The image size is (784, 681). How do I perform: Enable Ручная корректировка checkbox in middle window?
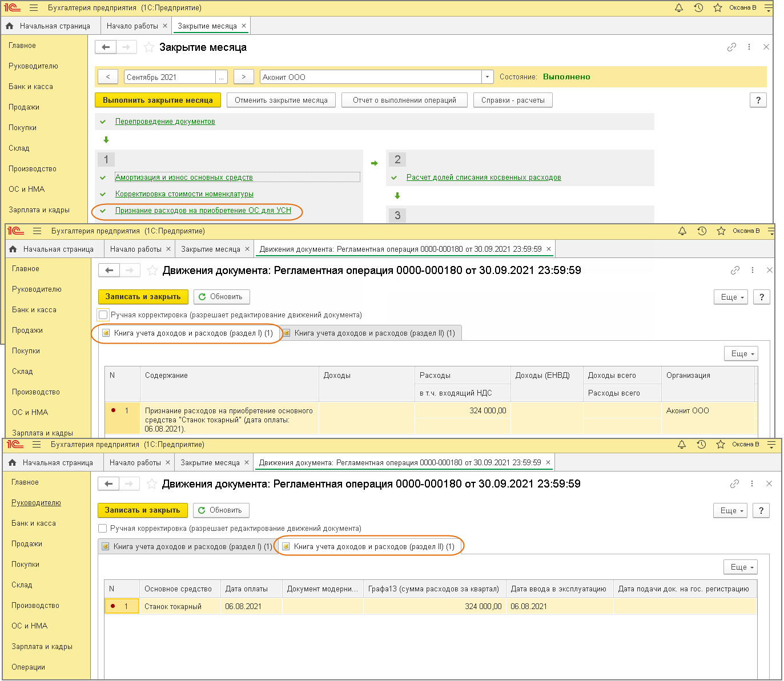(x=103, y=315)
